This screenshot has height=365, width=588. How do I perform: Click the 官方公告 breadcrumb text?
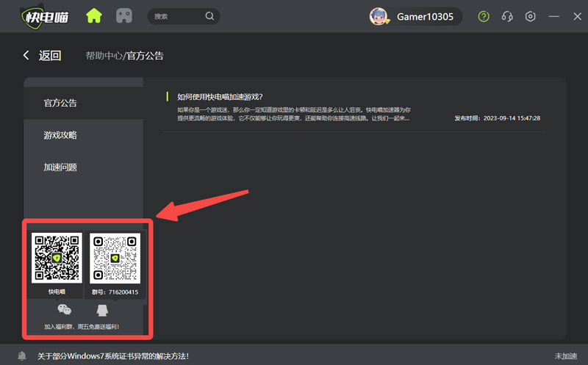(145, 56)
